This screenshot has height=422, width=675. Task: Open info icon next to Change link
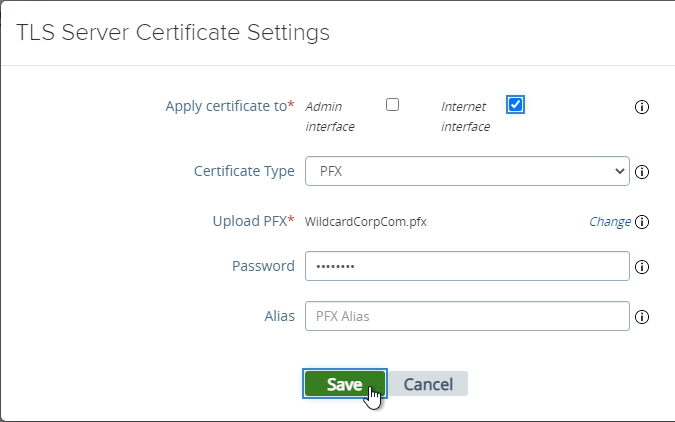tap(642, 222)
